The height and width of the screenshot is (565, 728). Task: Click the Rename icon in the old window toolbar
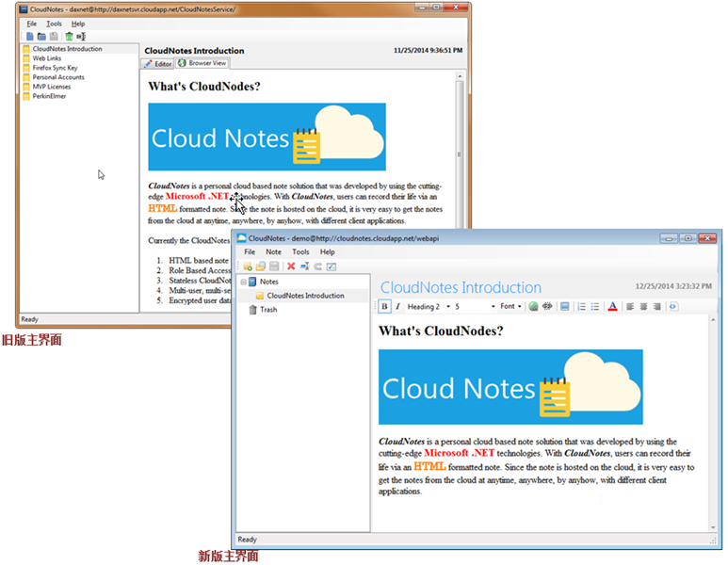(x=81, y=36)
